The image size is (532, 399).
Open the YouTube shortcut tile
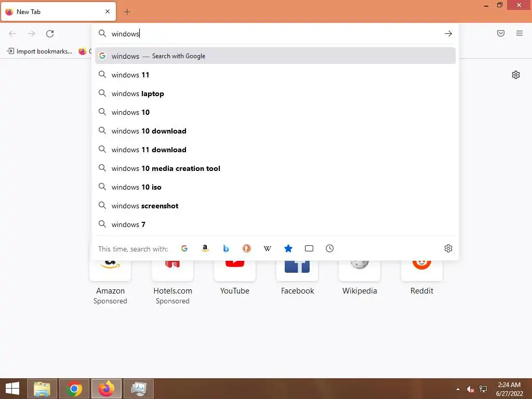tap(235, 278)
